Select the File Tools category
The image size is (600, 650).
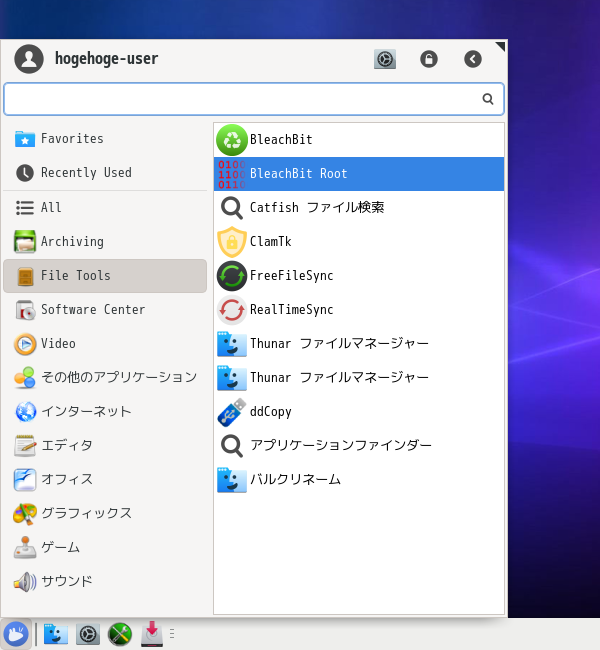[x=105, y=276]
